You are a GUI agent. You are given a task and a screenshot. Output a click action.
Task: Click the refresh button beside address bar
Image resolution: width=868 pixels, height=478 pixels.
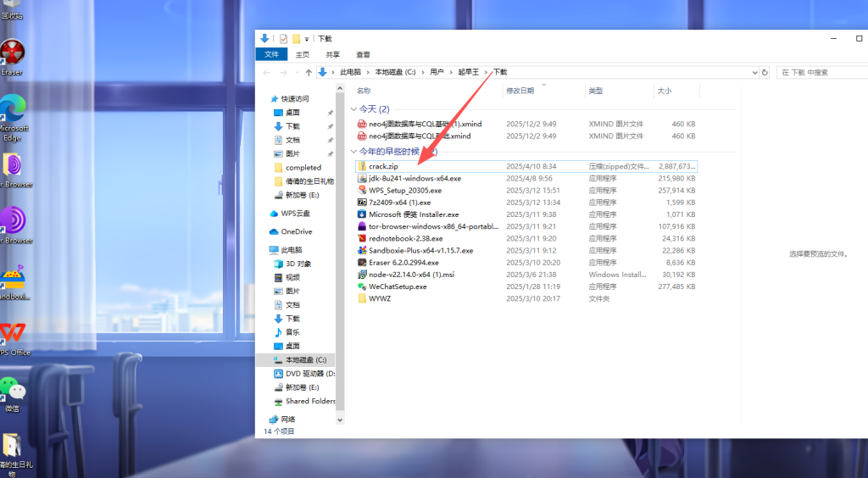click(765, 73)
